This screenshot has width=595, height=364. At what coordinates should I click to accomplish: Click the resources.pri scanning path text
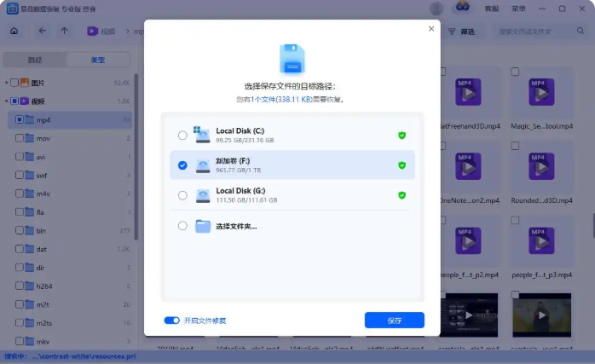[84, 356]
